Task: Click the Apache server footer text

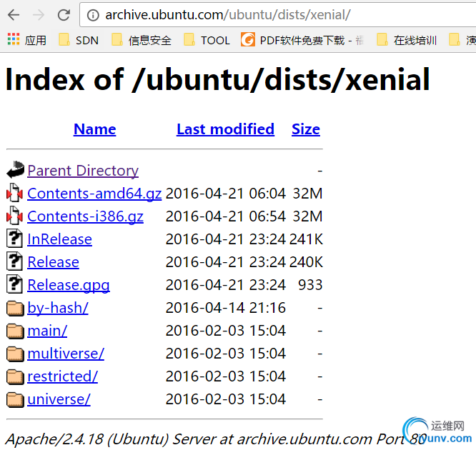Action: [x=216, y=439]
